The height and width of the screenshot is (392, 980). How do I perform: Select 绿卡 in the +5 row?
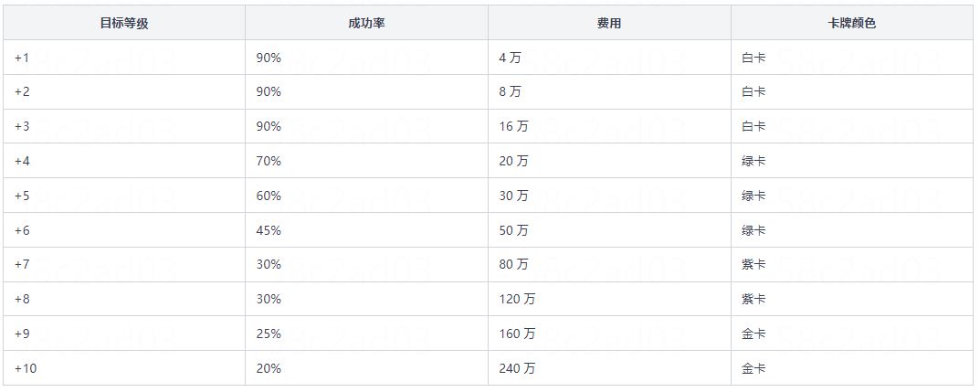point(753,196)
